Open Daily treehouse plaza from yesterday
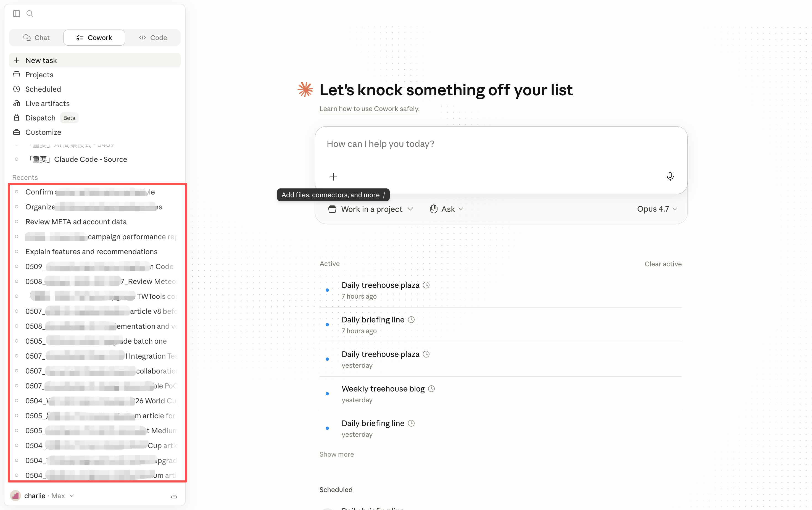812x510 pixels. pyautogui.click(x=501, y=359)
